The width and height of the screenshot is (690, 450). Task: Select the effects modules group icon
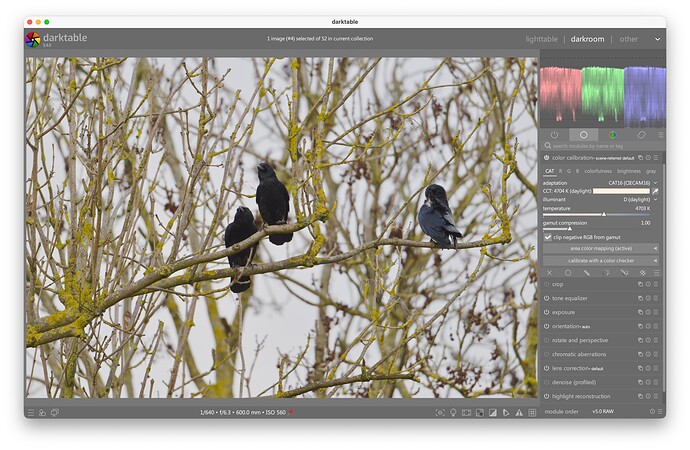point(641,135)
